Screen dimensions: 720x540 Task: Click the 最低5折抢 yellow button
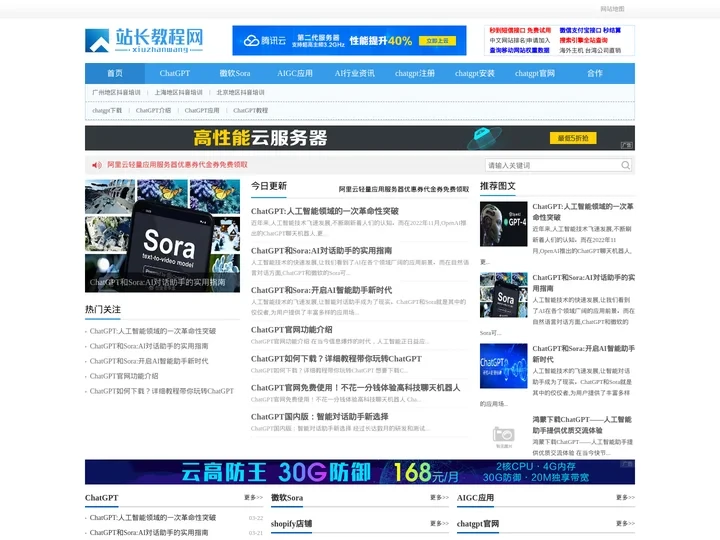click(573, 138)
